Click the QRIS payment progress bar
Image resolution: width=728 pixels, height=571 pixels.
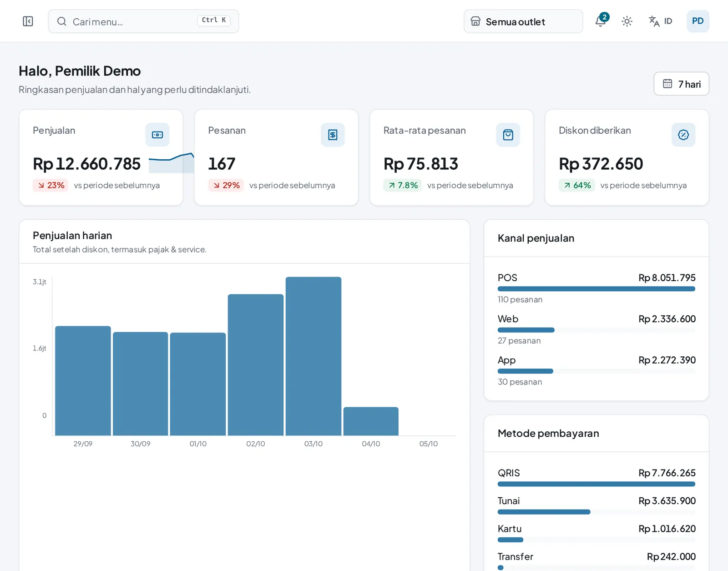pos(597,484)
